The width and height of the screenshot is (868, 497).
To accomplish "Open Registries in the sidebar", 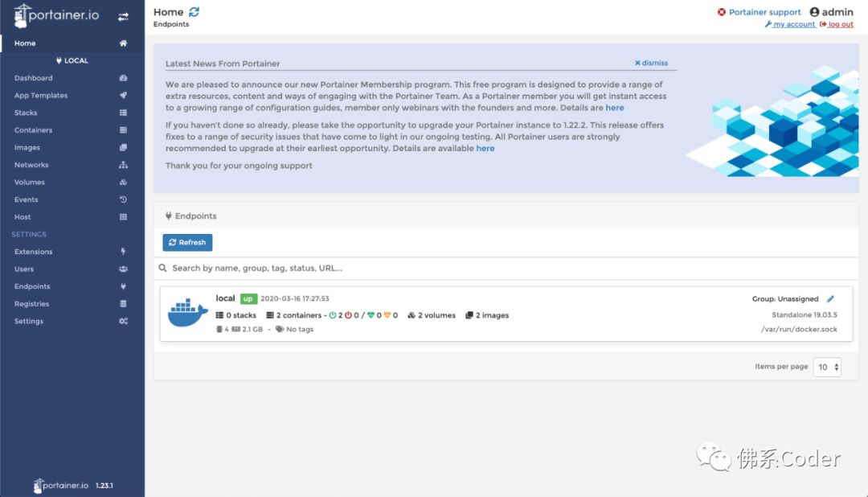I will tap(31, 304).
